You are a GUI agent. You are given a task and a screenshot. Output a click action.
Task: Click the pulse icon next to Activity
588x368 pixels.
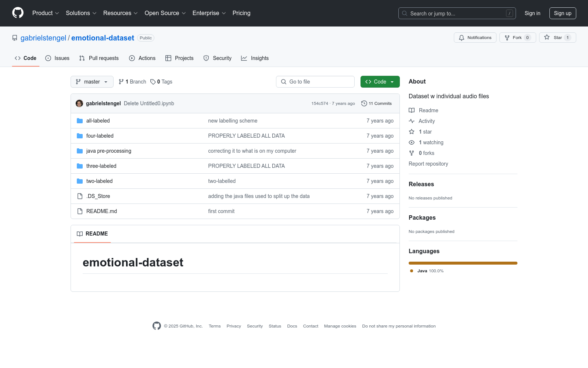click(412, 121)
